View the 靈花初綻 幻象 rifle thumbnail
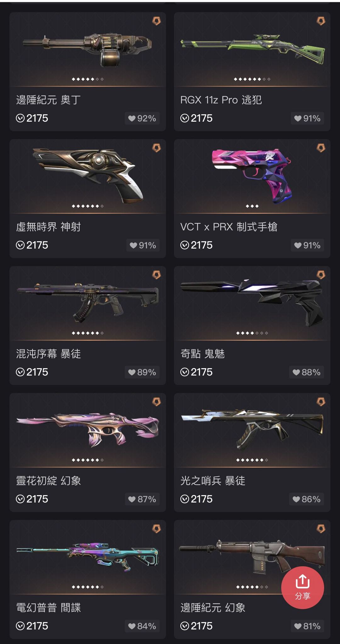The height and width of the screenshot is (644, 340). [x=88, y=429]
